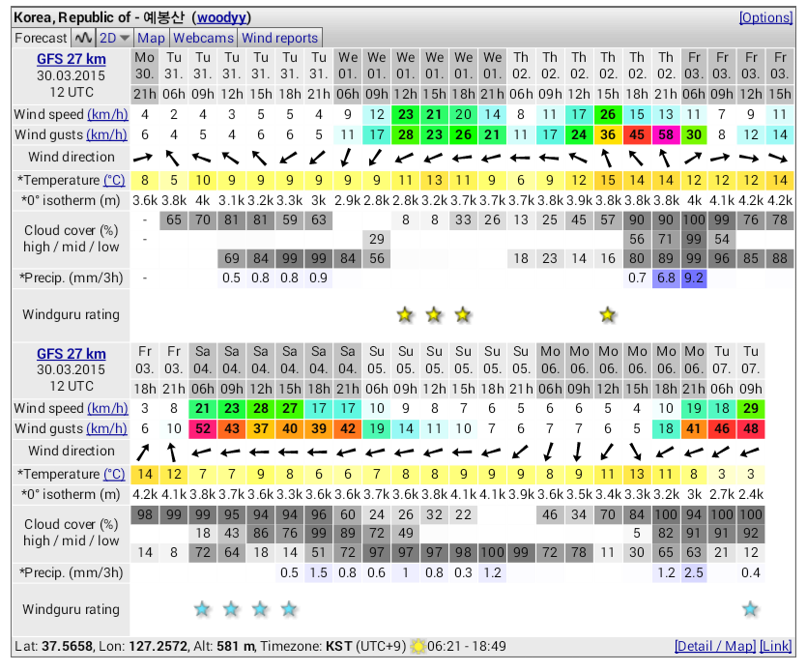The height and width of the screenshot is (672, 807).
Task: Click the latitude value 37.5658
Action: pos(68,646)
